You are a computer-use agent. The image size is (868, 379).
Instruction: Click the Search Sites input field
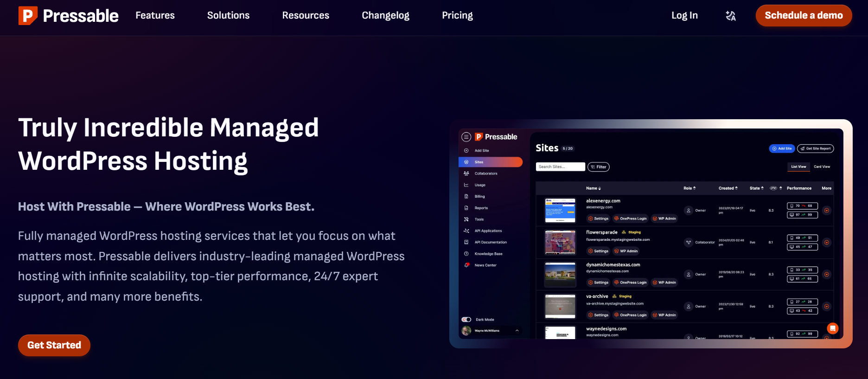click(560, 167)
